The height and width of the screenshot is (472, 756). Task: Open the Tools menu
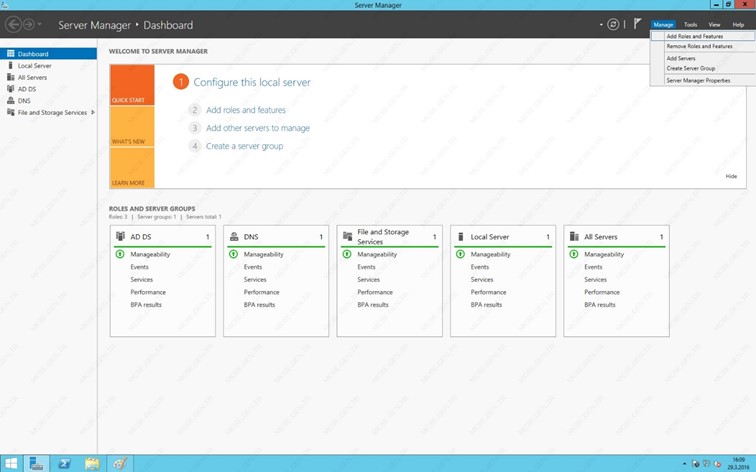(x=690, y=25)
